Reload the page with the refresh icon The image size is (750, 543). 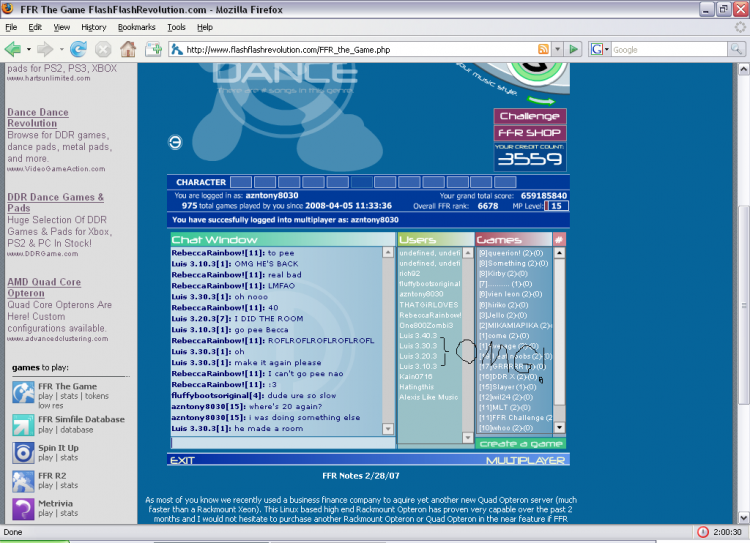(78, 49)
